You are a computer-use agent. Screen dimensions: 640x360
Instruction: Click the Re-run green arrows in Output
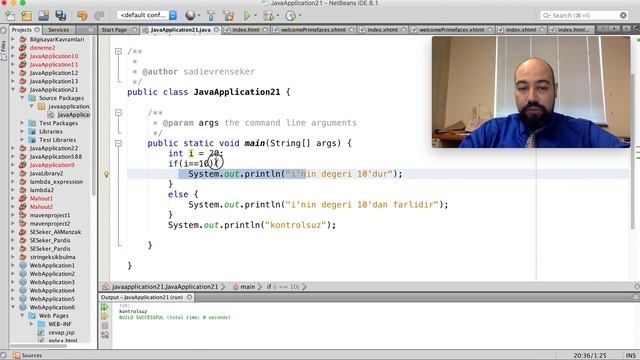[105, 307]
